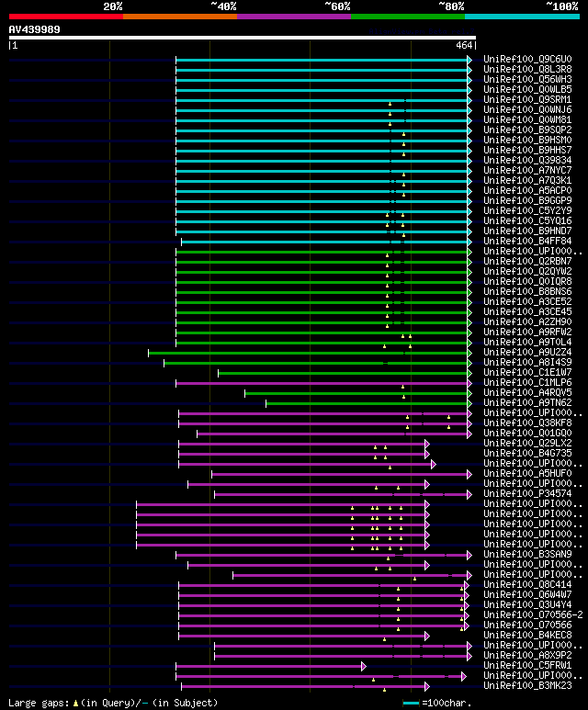Select the AV439989 query name
588x710 pixels.
tap(34, 29)
